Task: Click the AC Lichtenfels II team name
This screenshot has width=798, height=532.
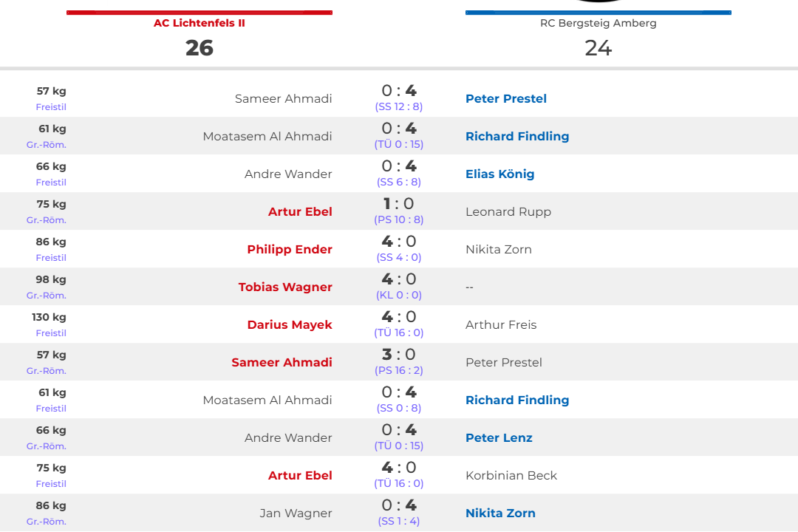Action: 199,23
